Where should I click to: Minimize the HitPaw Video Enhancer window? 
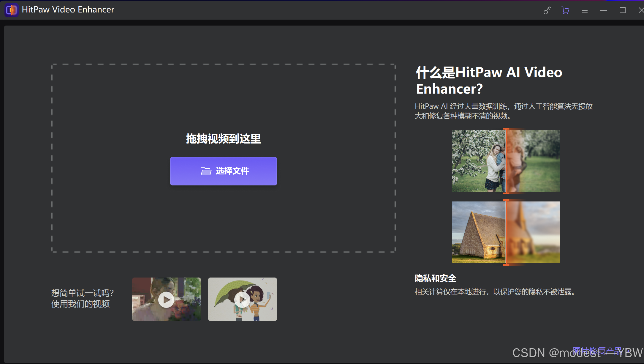(603, 10)
